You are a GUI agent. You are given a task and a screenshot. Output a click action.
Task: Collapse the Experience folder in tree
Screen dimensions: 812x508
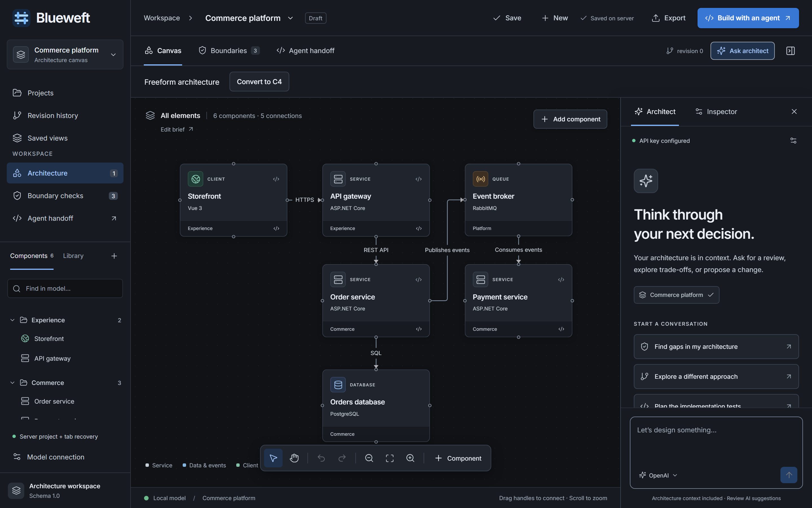12,320
